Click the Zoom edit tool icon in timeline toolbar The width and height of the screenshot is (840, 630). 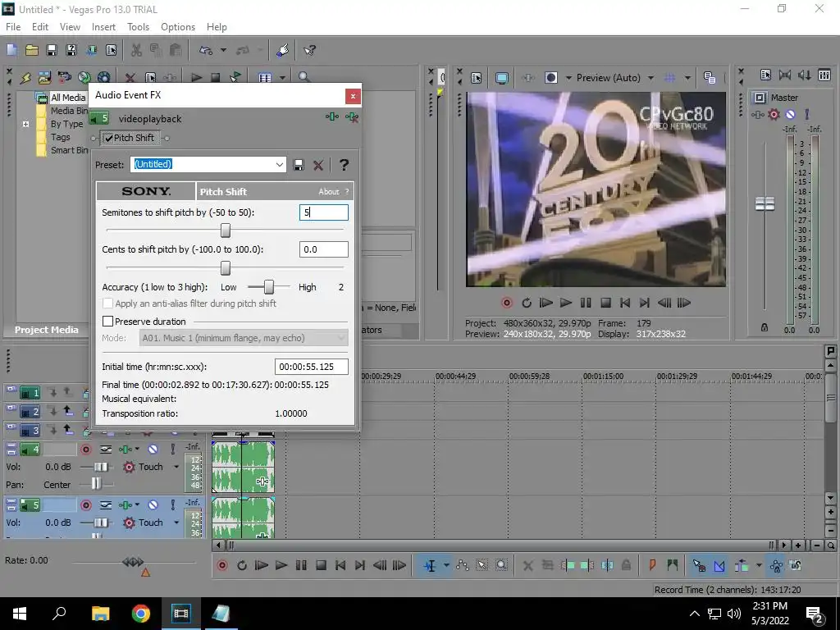coord(501,566)
